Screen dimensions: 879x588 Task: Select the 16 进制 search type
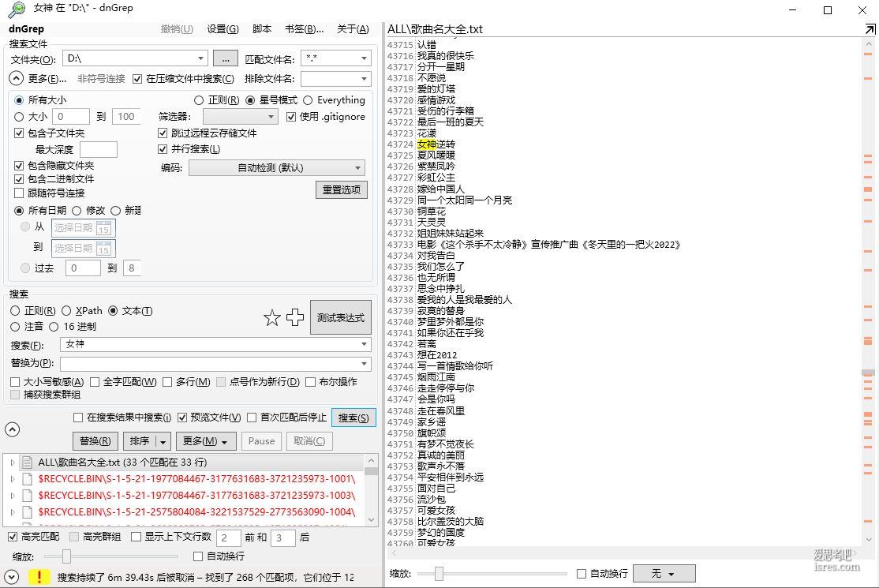54,327
